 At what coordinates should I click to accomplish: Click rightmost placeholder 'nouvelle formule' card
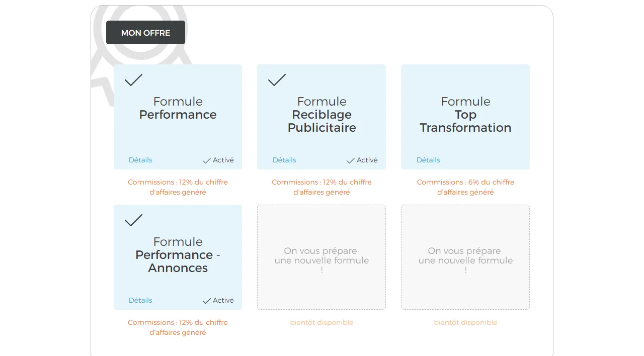(465, 257)
